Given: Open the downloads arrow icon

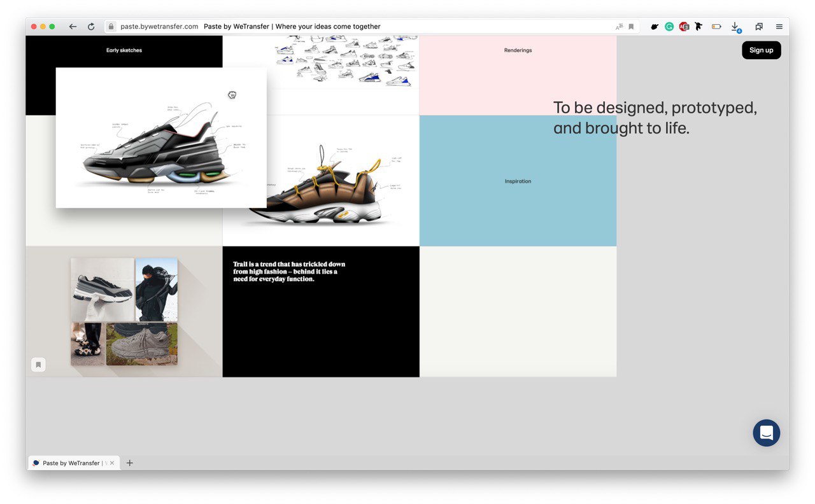Looking at the screenshot, I should pos(735,27).
